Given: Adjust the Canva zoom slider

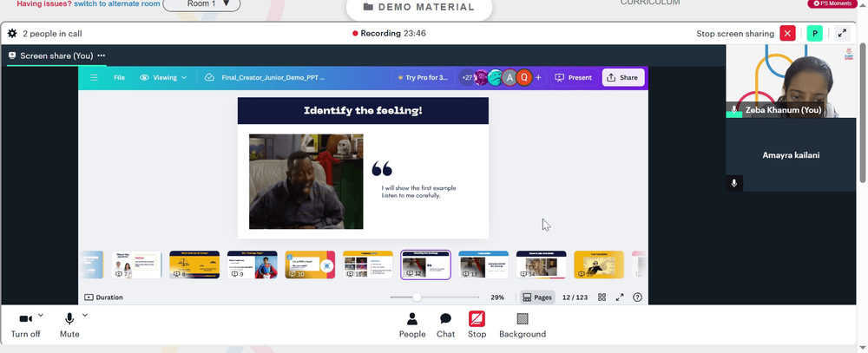Looking at the screenshot, I should 417,297.
